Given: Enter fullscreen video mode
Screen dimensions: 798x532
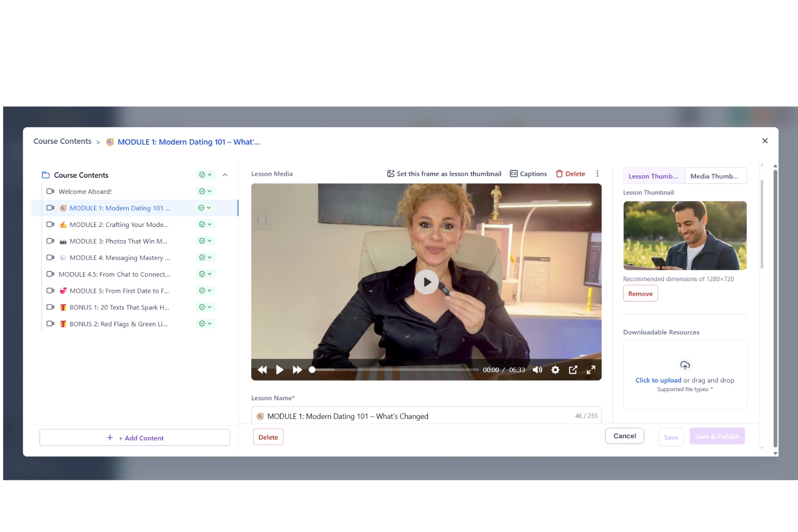Looking at the screenshot, I should pos(591,370).
